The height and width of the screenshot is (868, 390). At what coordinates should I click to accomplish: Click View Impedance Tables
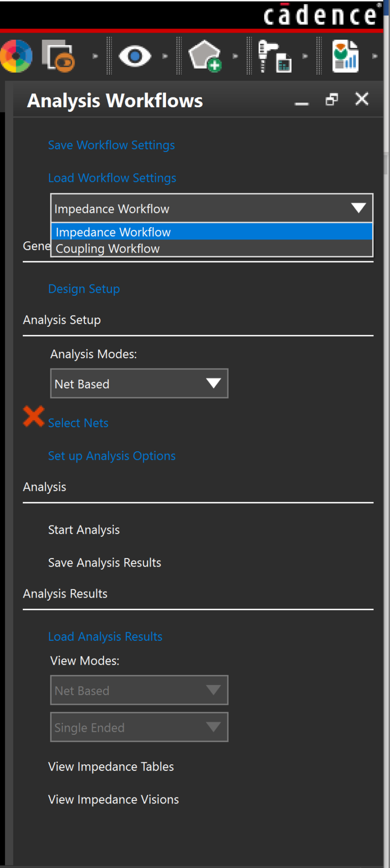(x=111, y=766)
